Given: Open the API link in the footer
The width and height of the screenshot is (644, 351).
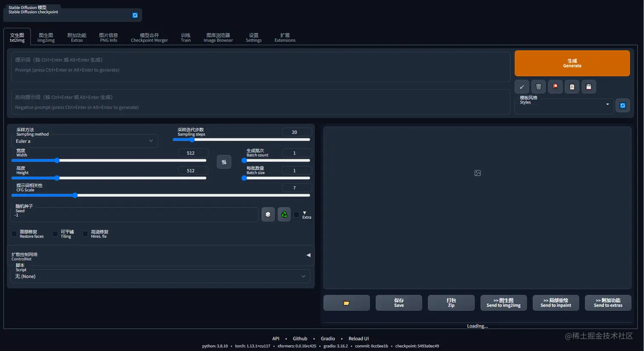Looking at the screenshot, I should coord(276,339).
